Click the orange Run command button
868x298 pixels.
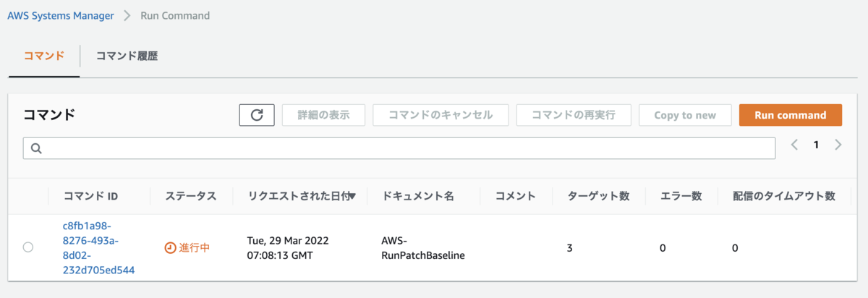point(791,115)
